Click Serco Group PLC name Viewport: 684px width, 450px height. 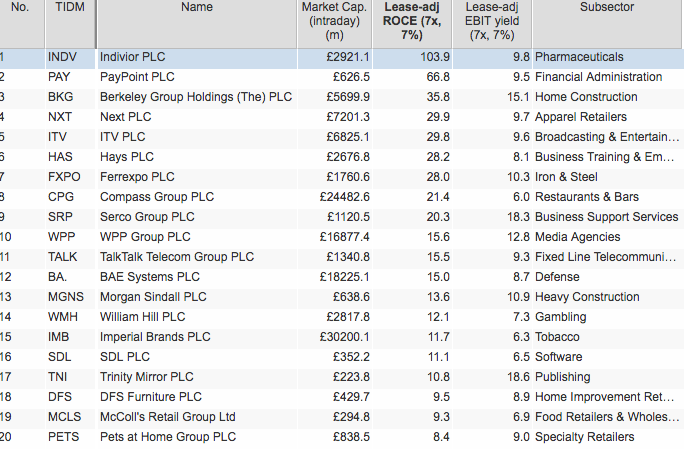click(147, 217)
